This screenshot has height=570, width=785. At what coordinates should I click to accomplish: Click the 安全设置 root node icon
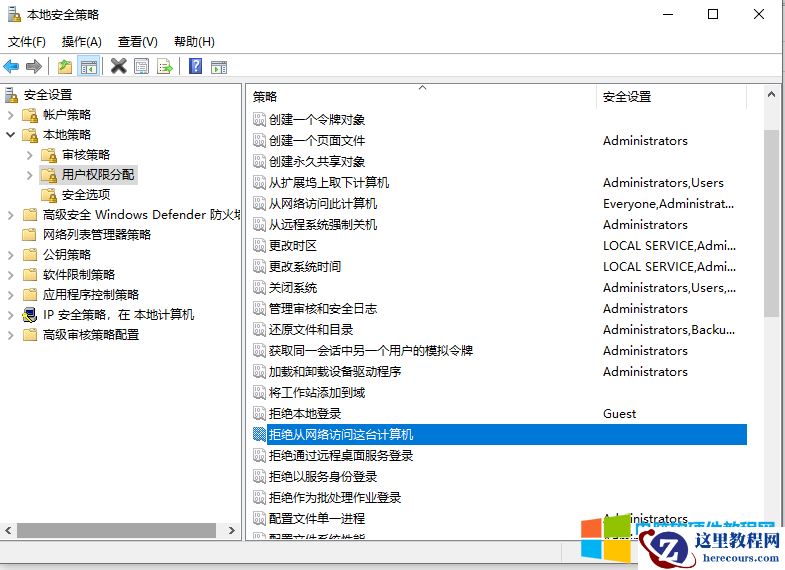12,95
